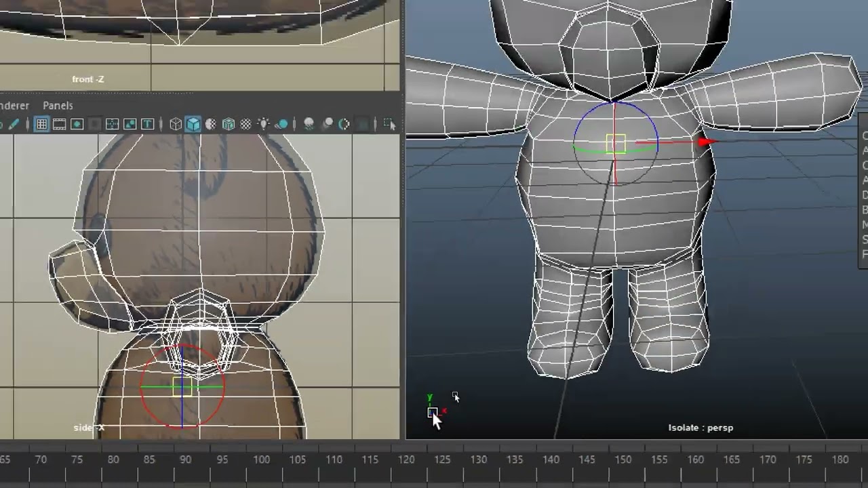This screenshot has height=488, width=868.
Task: Click the 'Isolate : persp' viewport label
Action: [x=701, y=428]
